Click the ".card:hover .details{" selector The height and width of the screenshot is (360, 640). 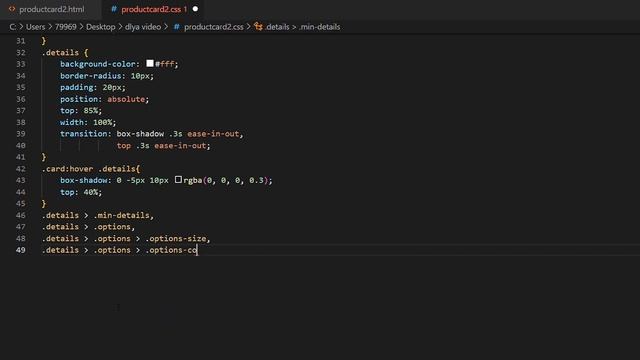coord(91,169)
